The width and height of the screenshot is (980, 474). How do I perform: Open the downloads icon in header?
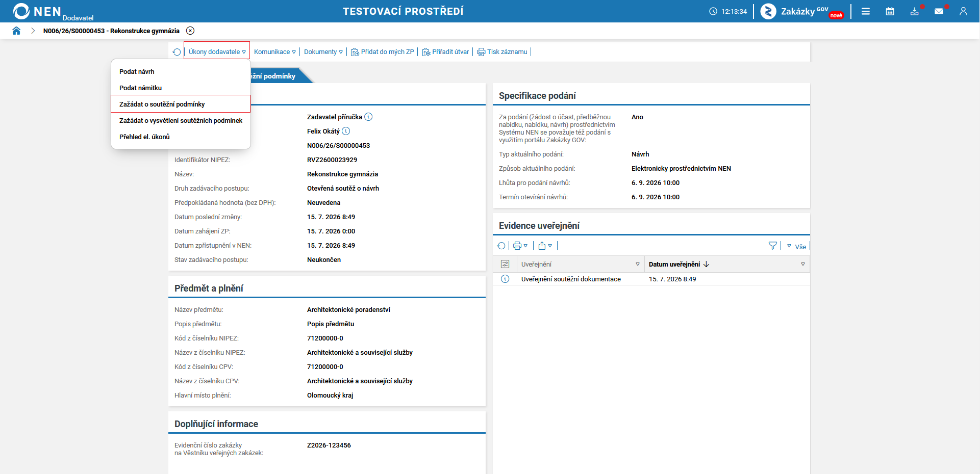coord(915,11)
